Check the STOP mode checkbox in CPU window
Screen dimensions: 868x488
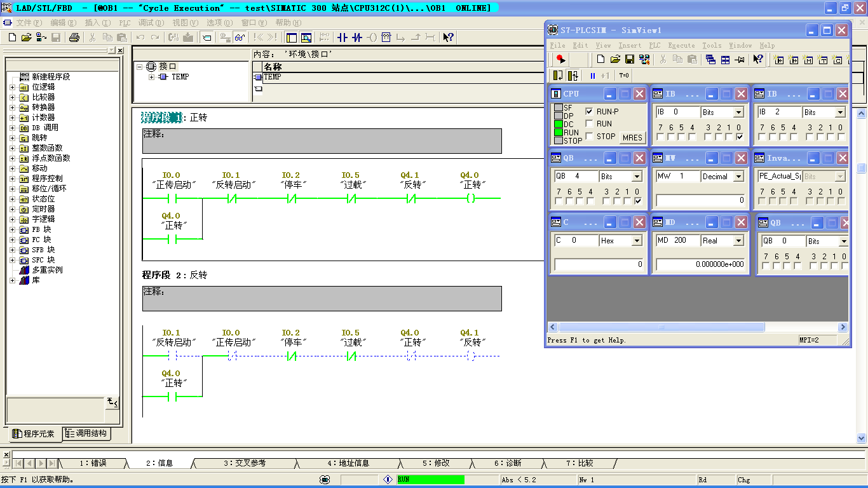(589, 136)
